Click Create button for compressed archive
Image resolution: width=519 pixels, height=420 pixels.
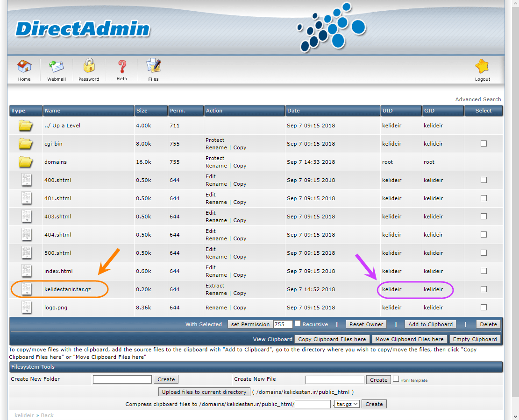[x=374, y=404]
